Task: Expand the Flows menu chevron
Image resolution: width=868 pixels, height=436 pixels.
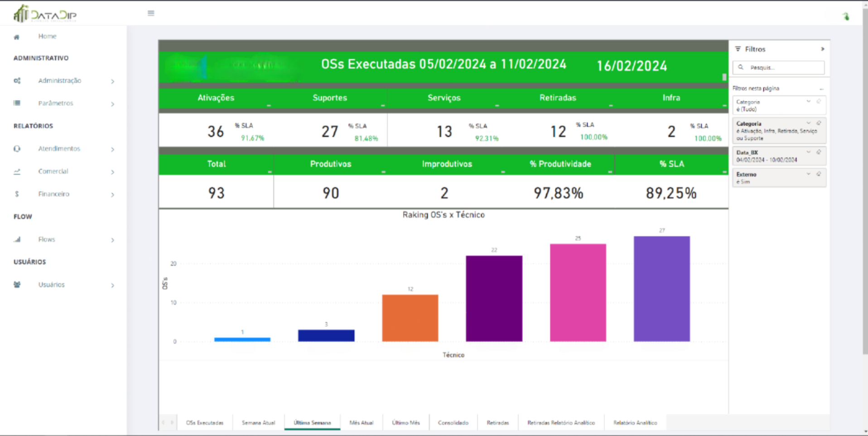Action: [x=112, y=240]
